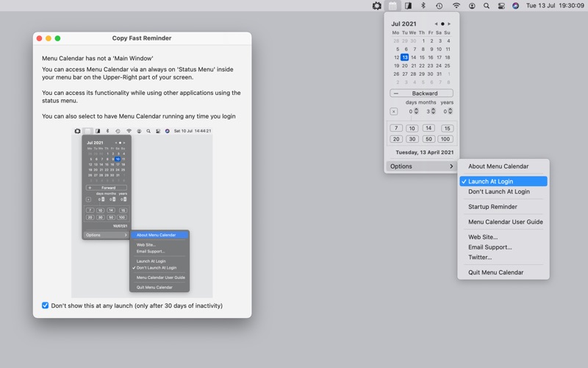
Task: Choose Don't Launch At Login
Action: (503, 191)
